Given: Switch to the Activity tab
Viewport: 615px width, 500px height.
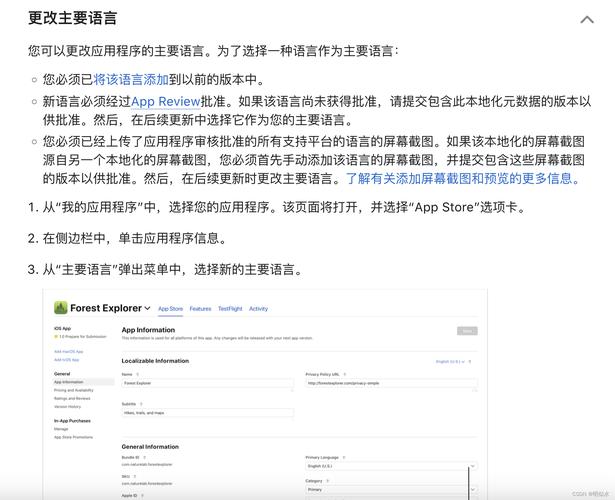Looking at the screenshot, I should (258, 309).
